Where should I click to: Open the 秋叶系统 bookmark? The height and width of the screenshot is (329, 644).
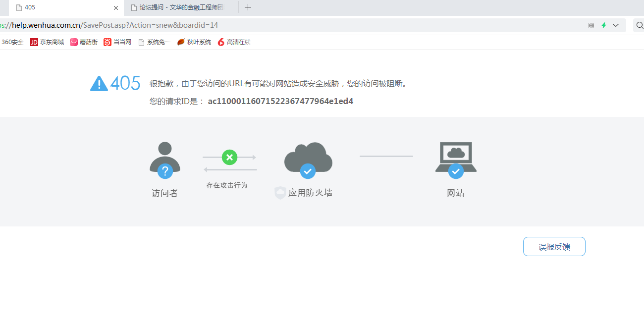click(x=194, y=42)
